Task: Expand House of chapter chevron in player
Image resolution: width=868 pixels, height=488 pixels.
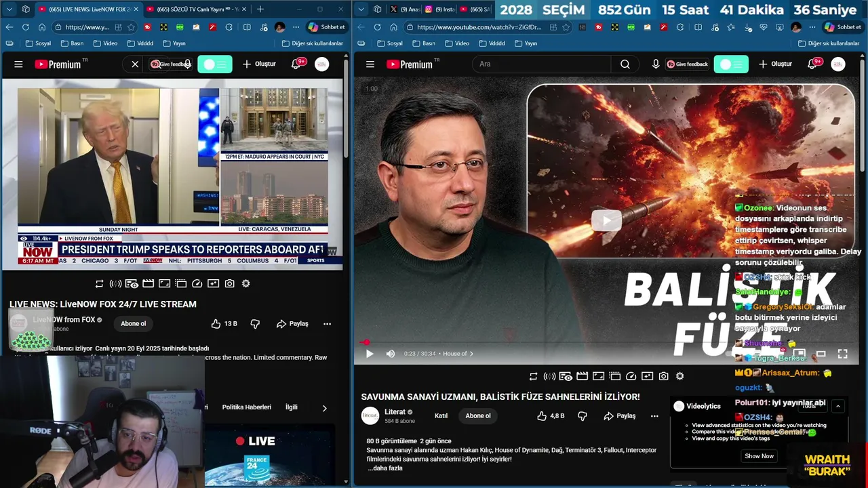Action: tap(471, 354)
